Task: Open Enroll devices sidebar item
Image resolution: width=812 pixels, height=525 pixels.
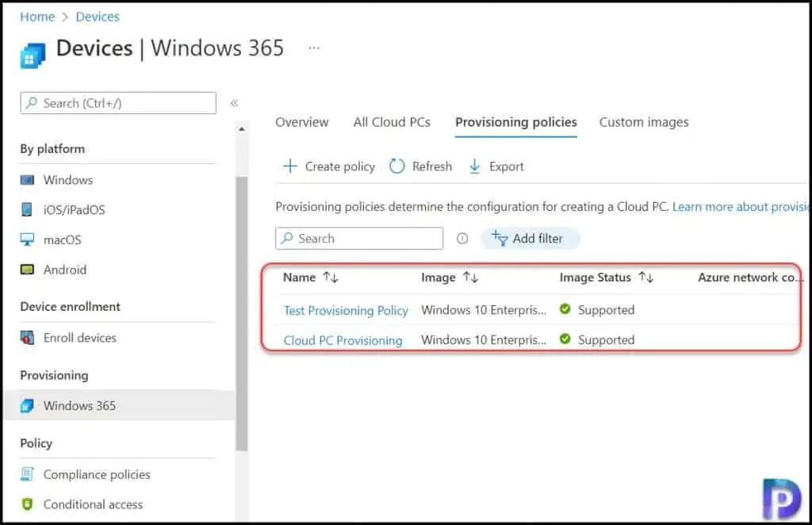Action: pyautogui.click(x=80, y=338)
